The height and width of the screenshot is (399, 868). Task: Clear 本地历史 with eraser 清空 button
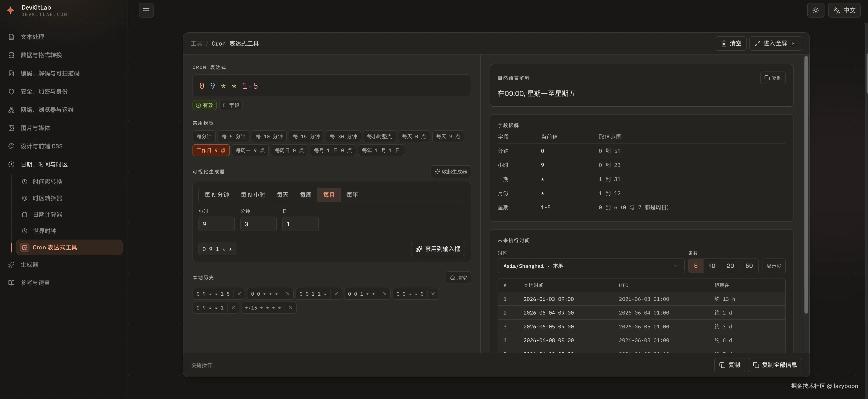pyautogui.click(x=458, y=278)
